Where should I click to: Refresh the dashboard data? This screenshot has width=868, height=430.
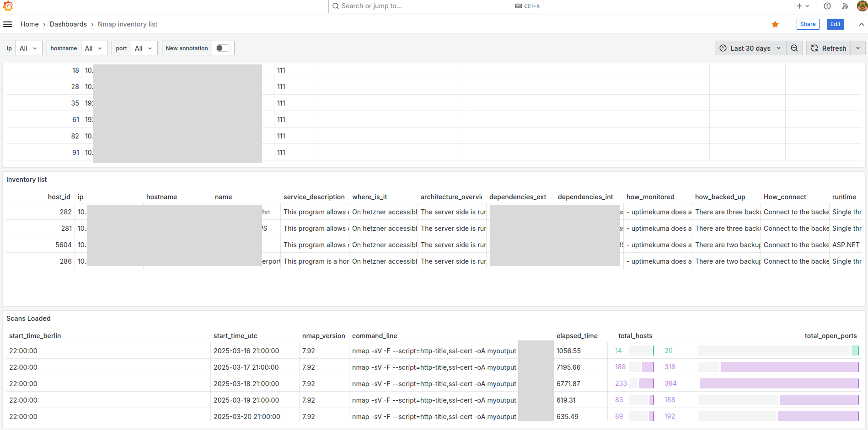pos(829,48)
